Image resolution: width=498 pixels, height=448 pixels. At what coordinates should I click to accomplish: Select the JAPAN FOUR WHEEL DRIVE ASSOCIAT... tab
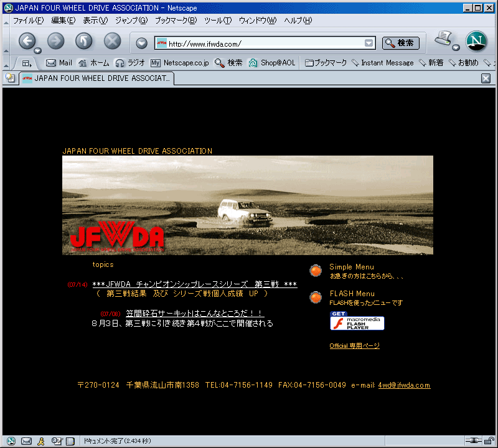96,78
